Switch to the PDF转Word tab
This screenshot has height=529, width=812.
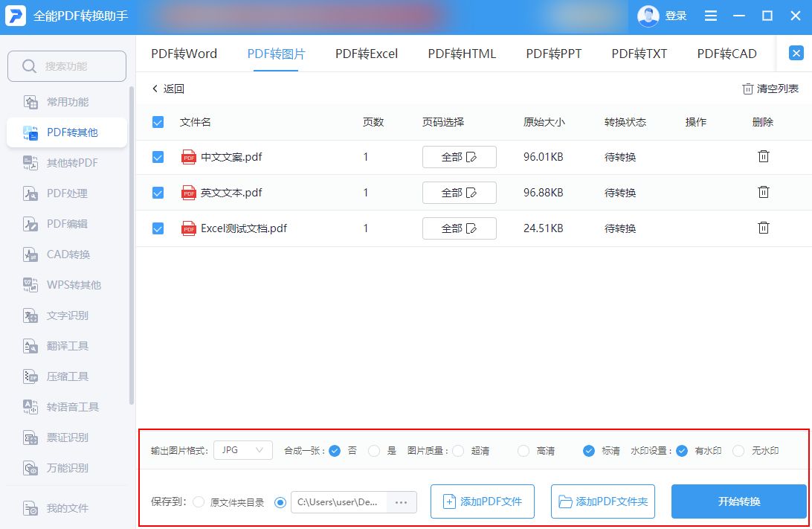184,54
